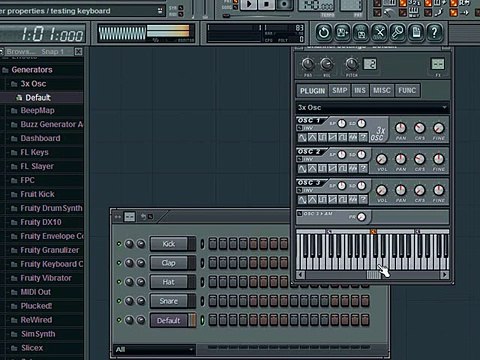Screen dimensions: 480x360
Task: Open the 3x Osc plugin dropdown arrow
Action: [x=444, y=107]
